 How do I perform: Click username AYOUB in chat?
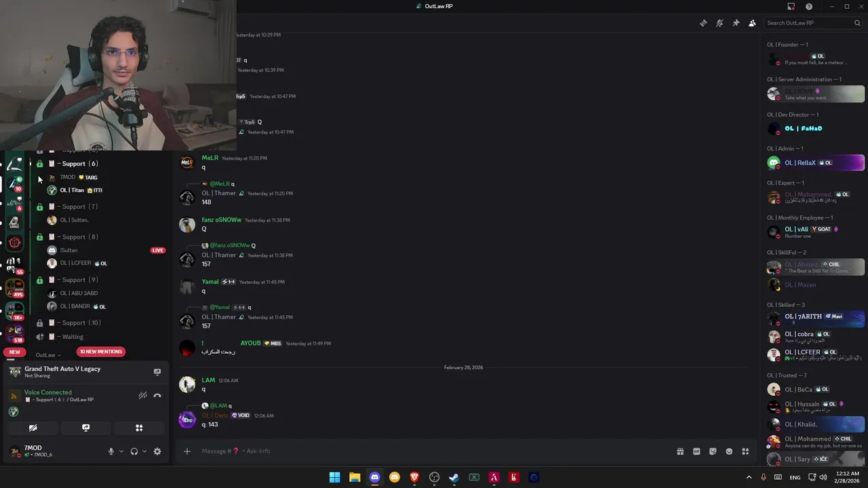click(250, 344)
